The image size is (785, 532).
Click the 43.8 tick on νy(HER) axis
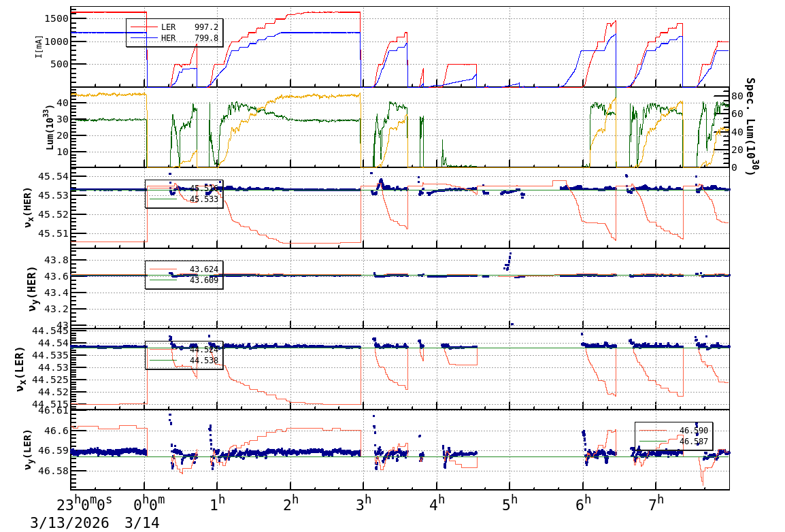pyautogui.click(x=56, y=261)
